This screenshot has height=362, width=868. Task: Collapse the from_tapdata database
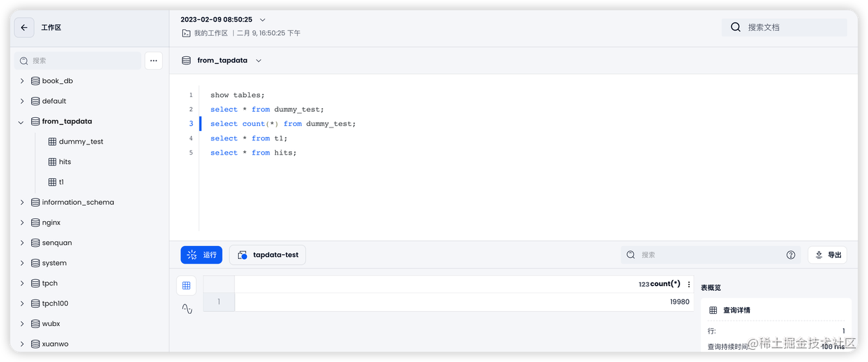[22, 122]
